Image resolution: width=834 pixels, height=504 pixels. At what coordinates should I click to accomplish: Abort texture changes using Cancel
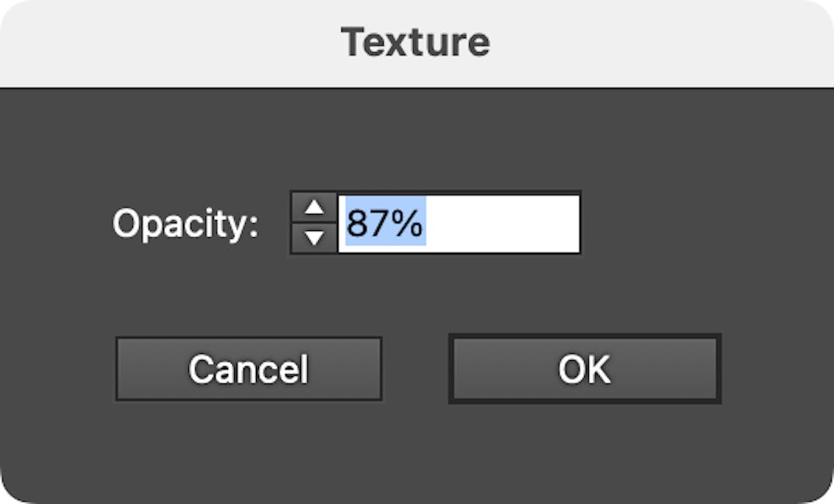coord(248,369)
